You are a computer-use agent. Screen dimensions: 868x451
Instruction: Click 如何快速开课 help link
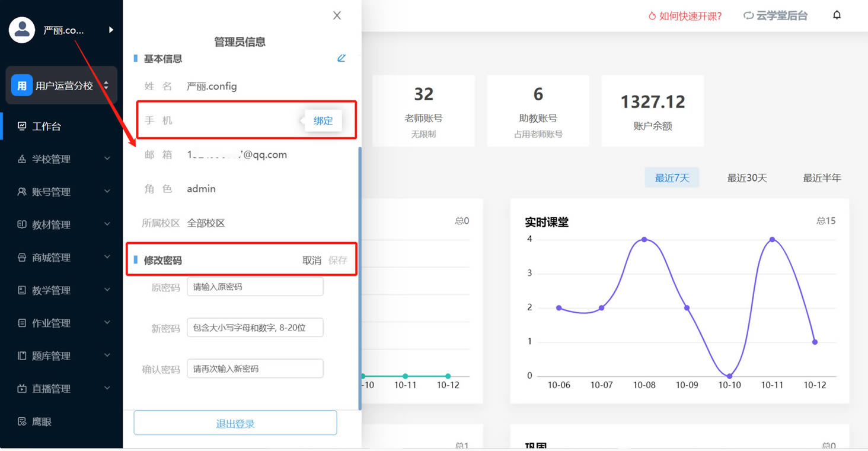[x=685, y=16]
